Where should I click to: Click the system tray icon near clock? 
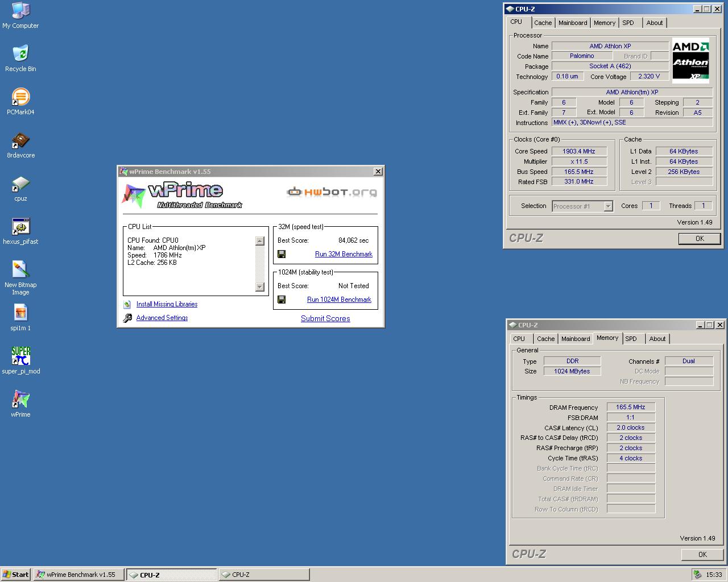(x=697, y=575)
